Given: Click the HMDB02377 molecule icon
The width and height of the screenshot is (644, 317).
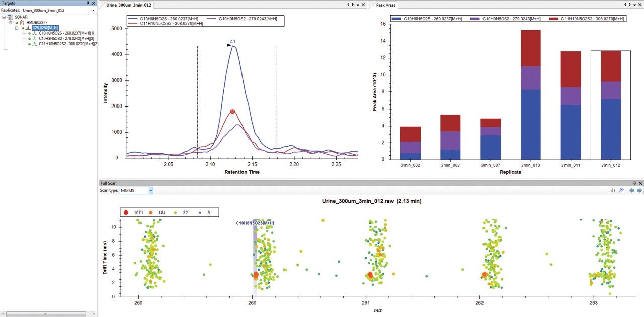Looking at the screenshot, I should tap(22, 23).
